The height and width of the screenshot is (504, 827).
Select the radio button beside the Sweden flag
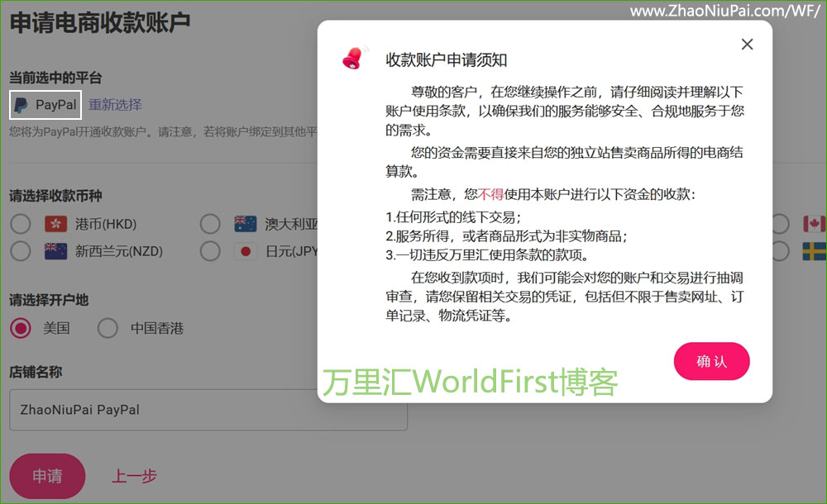click(x=780, y=251)
